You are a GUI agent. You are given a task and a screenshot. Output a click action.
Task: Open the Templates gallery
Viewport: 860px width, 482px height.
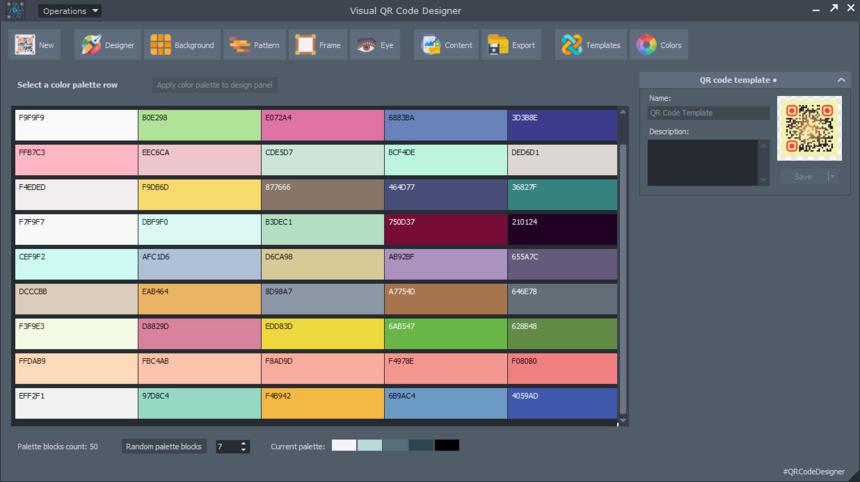pos(591,45)
